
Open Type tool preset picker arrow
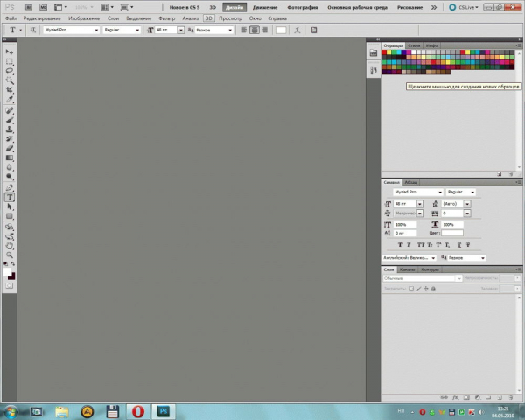click(x=20, y=30)
